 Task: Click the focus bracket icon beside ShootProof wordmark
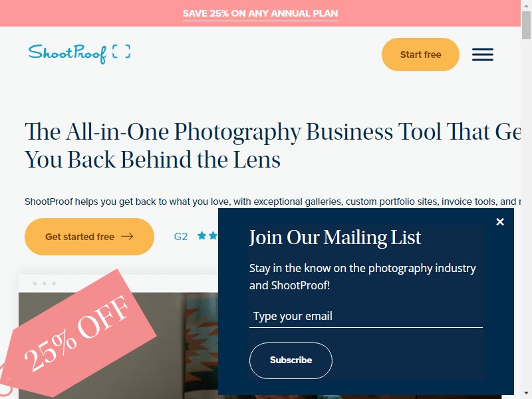122,52
